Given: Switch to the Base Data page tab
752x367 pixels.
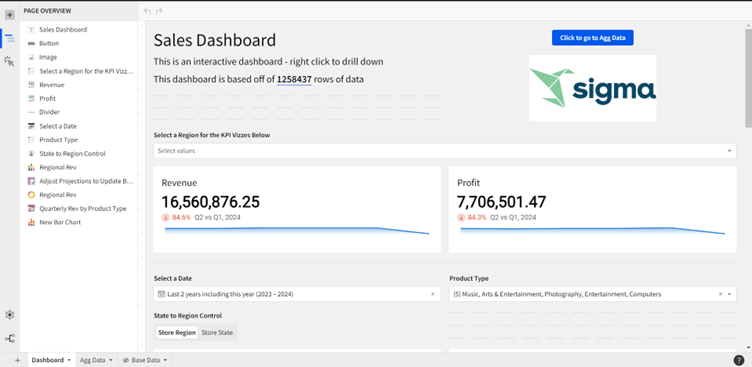Looking at the screenshot, I should (x=146, y=360).
